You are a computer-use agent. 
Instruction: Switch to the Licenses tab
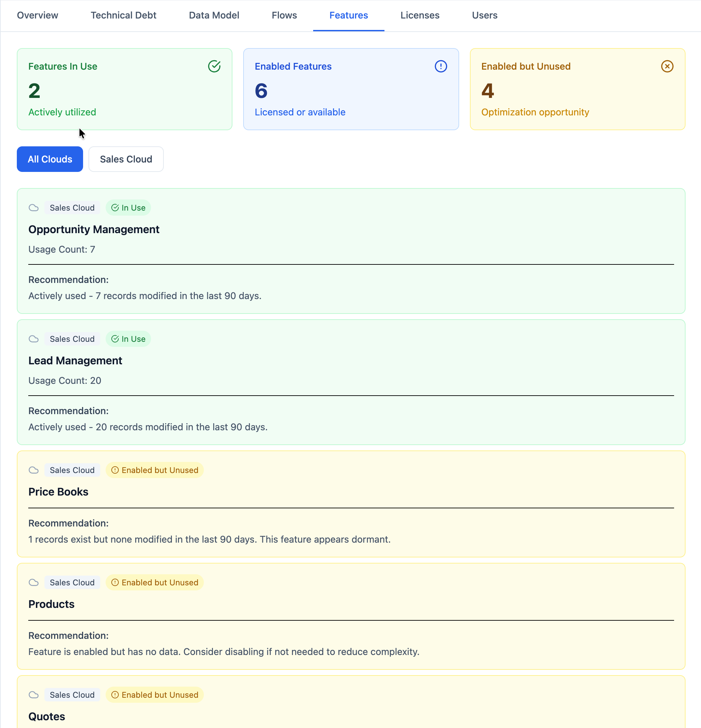point(419,15)
